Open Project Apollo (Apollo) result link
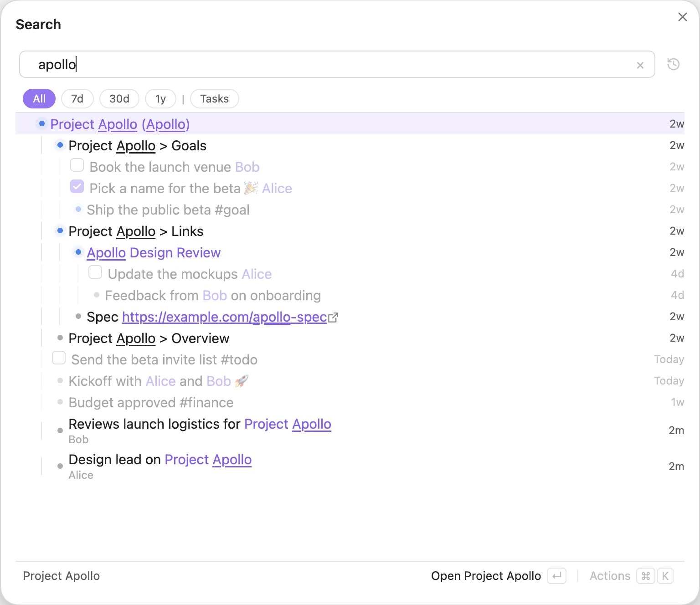The image size is (700, 605). click(x=120, y=124)
